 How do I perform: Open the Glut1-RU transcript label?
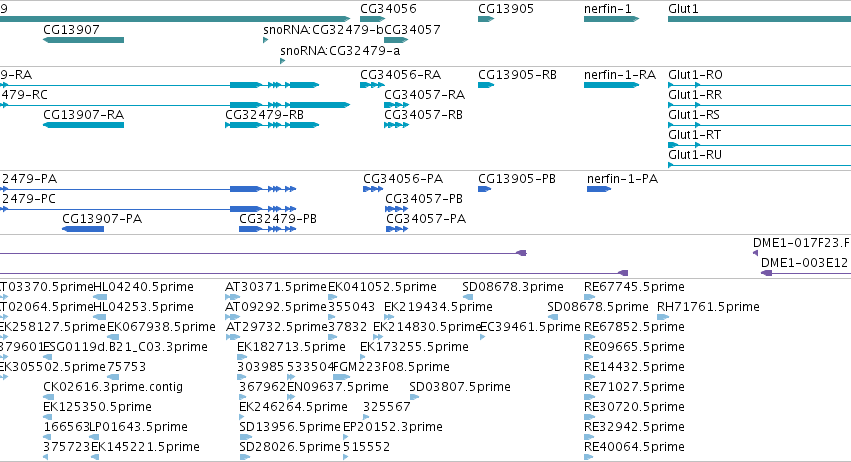[695, 155]
